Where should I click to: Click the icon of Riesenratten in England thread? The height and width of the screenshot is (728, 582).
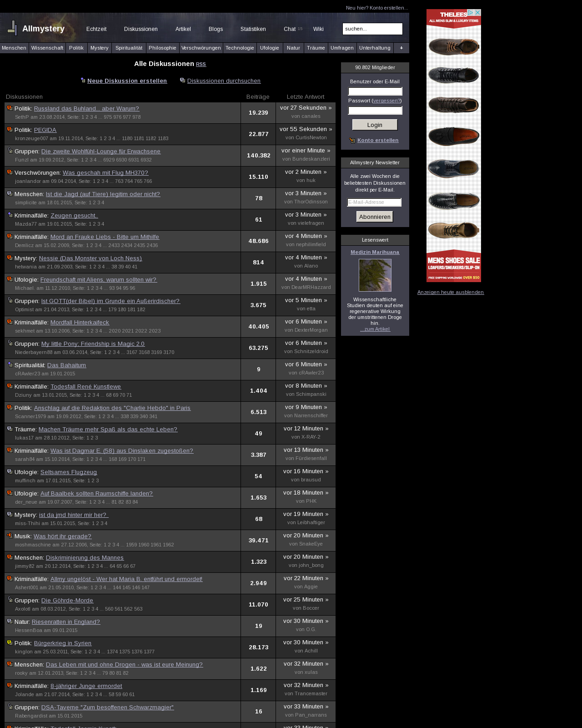[10, 621]
